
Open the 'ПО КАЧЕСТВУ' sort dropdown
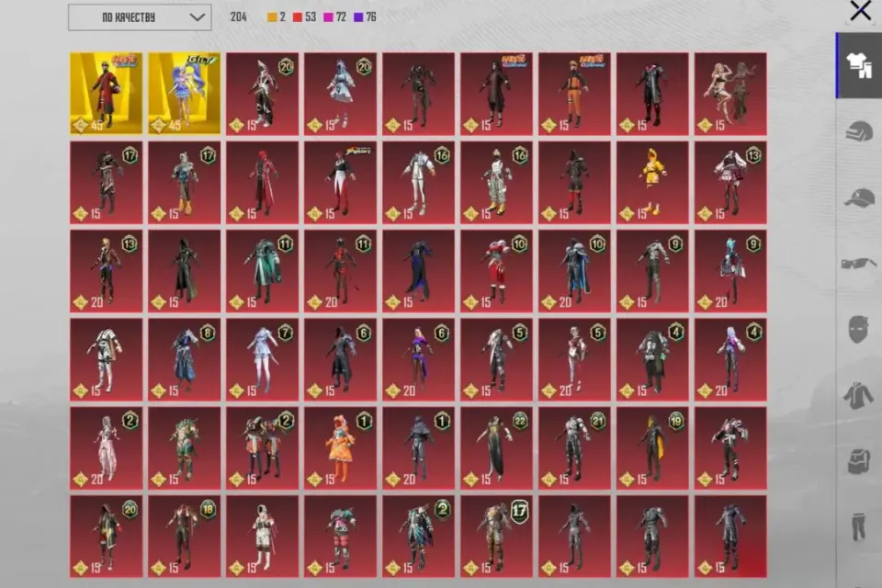pos(140,17)
